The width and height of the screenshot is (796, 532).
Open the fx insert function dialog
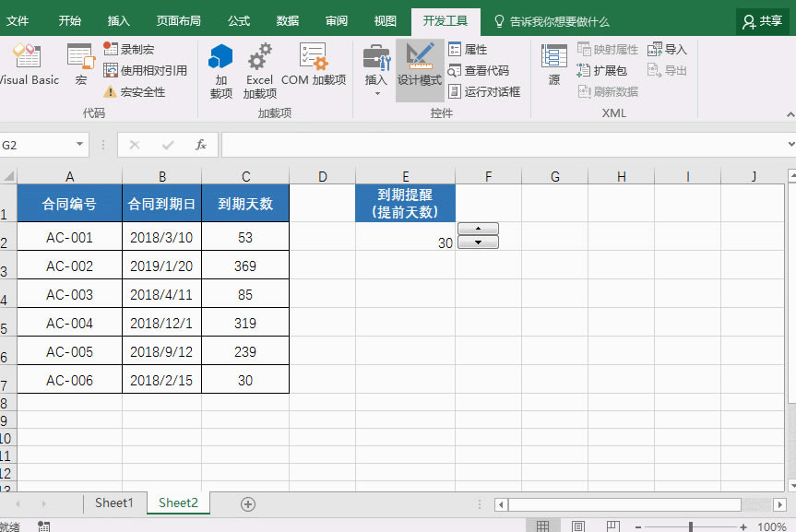[201, 145]
